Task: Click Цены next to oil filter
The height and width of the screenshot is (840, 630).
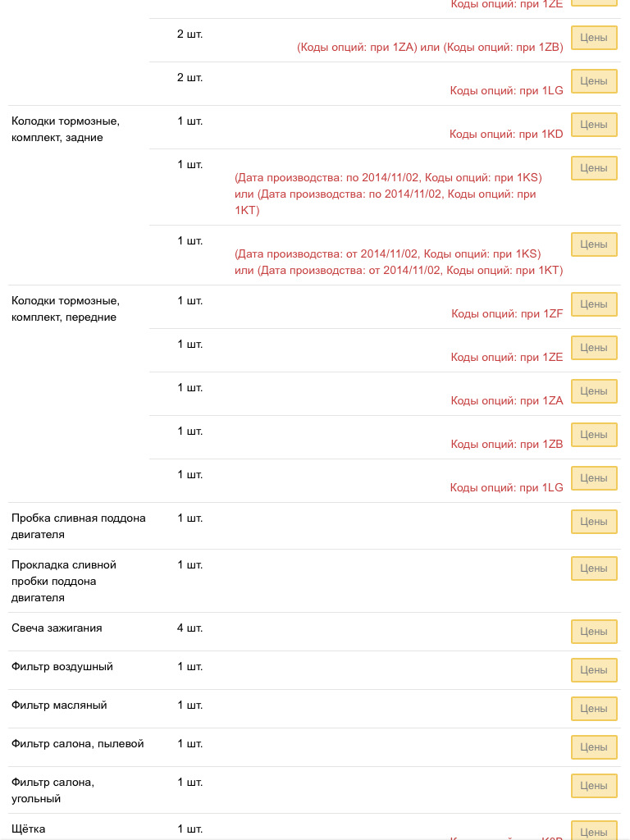Action: click(594, 708)
